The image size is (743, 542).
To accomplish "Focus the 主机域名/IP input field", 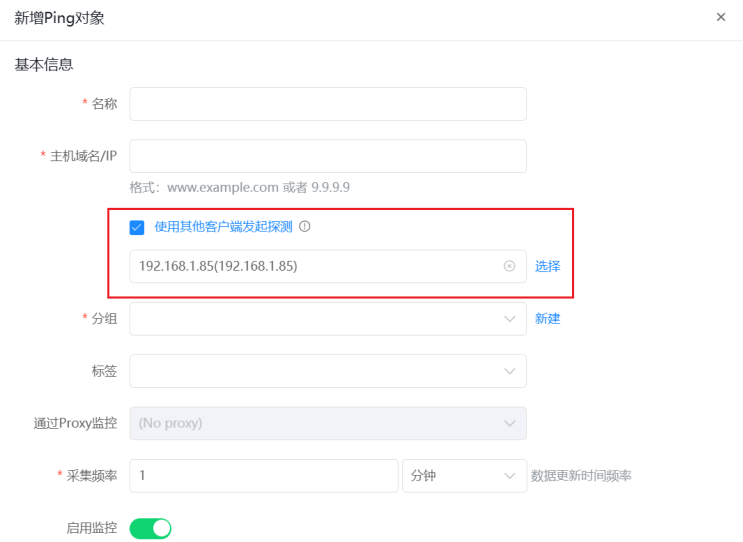I will (328, 156).
